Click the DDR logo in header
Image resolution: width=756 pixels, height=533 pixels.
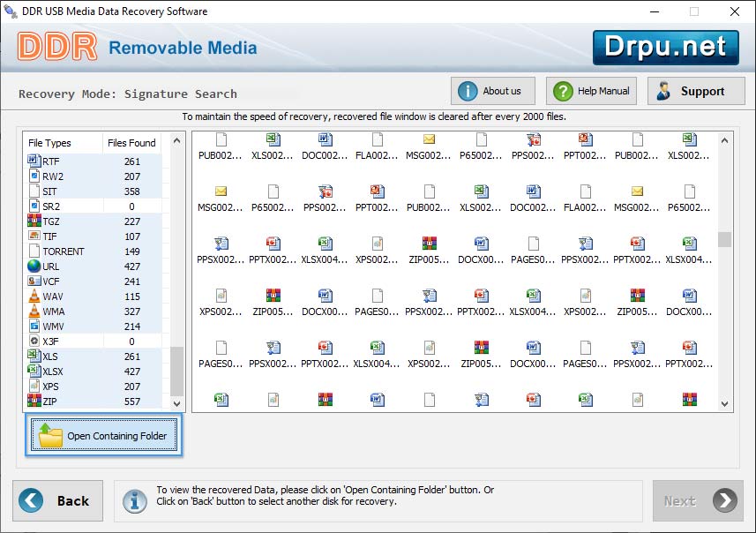(x=57, y=47)
